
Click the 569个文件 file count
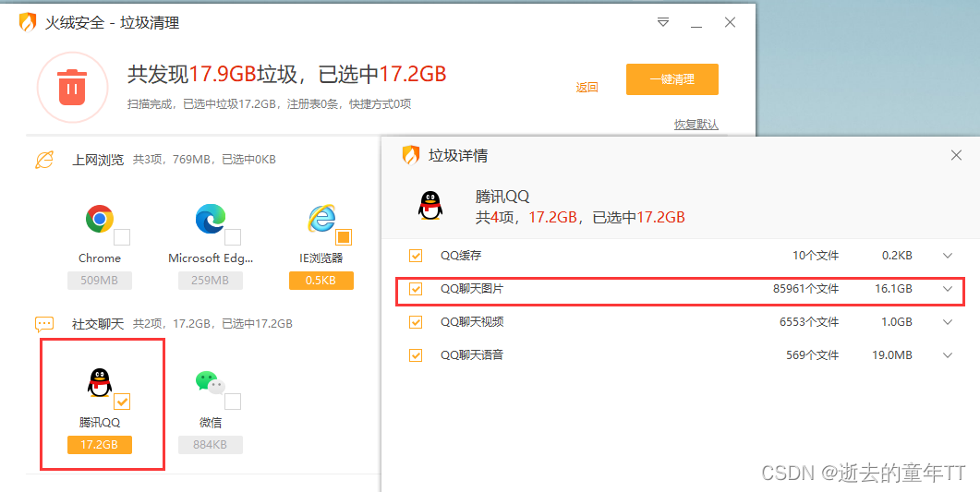[x=813, y=355]
